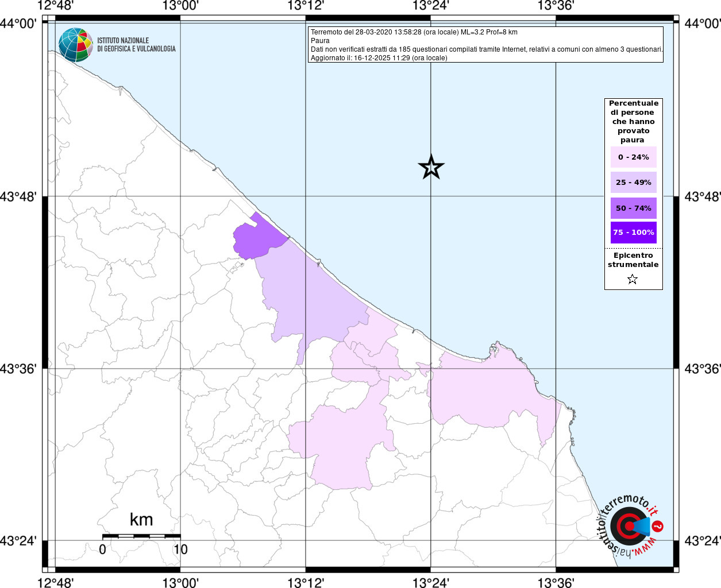Click the small red question mark icon
The height and width of the screenshot is (588, 721).
point(658,526)
